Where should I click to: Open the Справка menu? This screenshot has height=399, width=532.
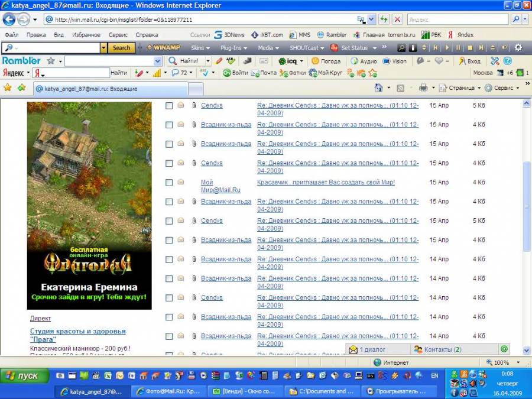pos(147,35)
